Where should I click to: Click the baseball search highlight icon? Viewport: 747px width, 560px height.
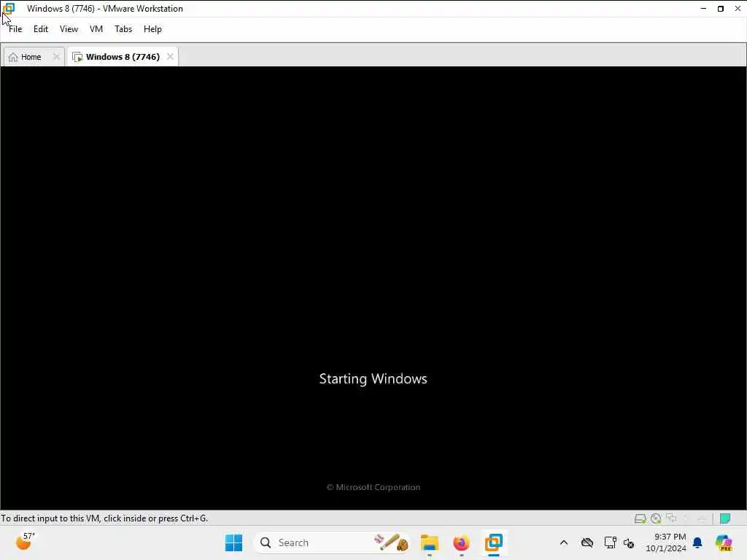[x=391, y=542]
